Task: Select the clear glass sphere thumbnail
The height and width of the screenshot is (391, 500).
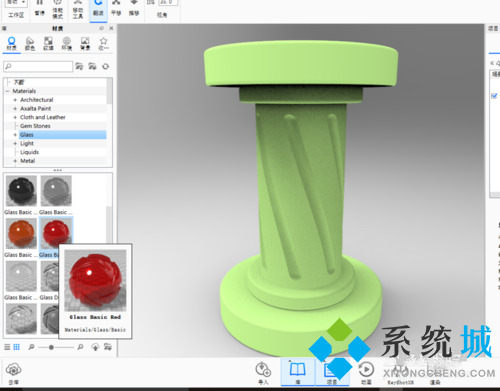Action: pos(21,276)
